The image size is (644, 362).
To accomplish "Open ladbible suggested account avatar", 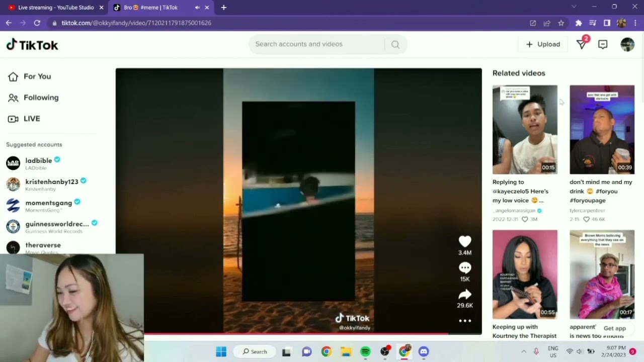I will pyautogui.click(x=13, y=163).
